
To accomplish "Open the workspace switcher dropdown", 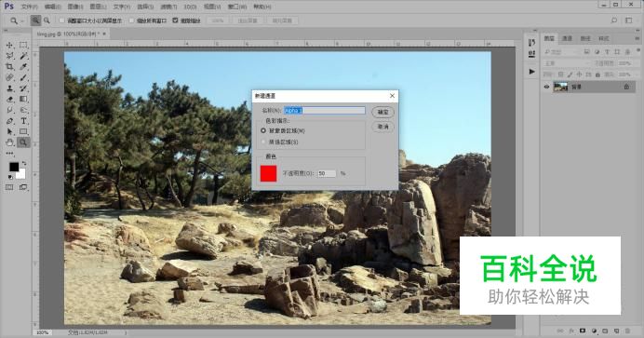I will pyautogui.click(x=629, y=20).
